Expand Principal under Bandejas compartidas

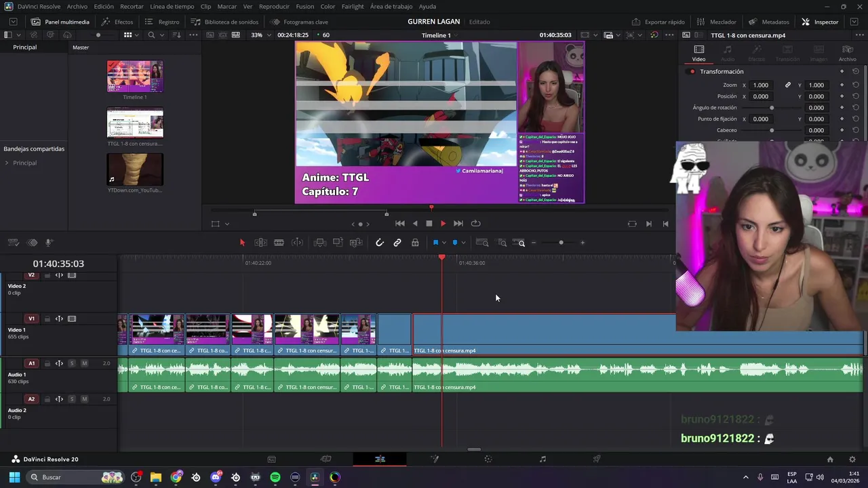pyautogui.click(x=7, y=163)
